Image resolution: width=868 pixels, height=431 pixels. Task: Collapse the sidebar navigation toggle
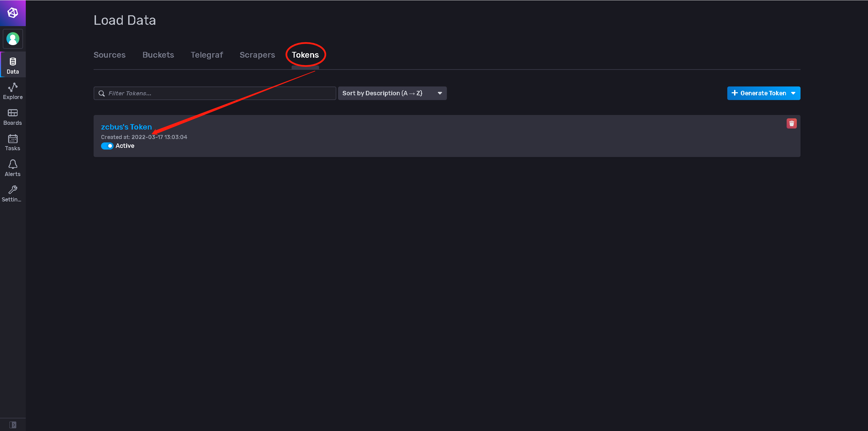(x=13, y=425)
